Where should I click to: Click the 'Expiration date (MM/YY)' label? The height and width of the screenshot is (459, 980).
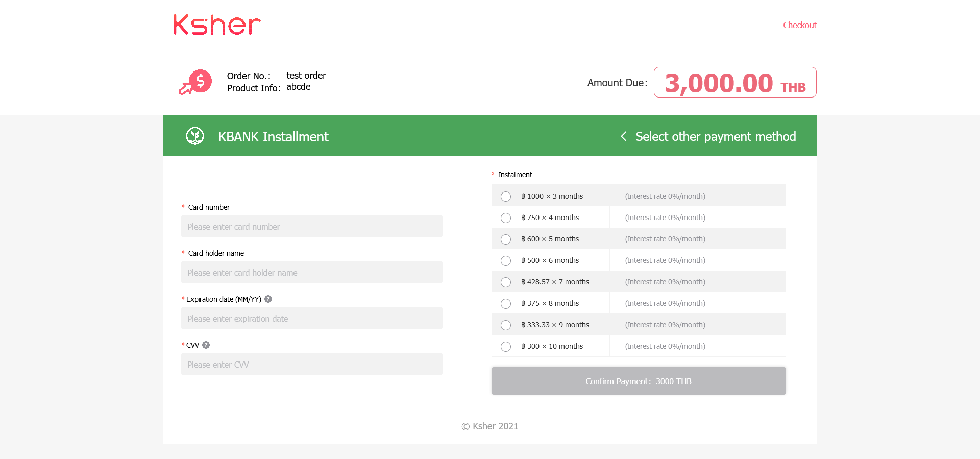coord(224,299)
